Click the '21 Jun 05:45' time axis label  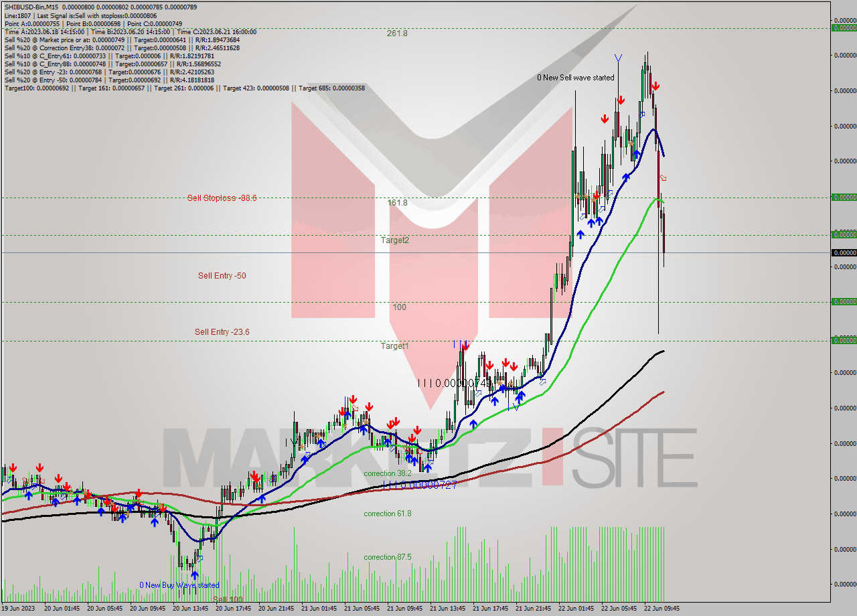(362, 609)
